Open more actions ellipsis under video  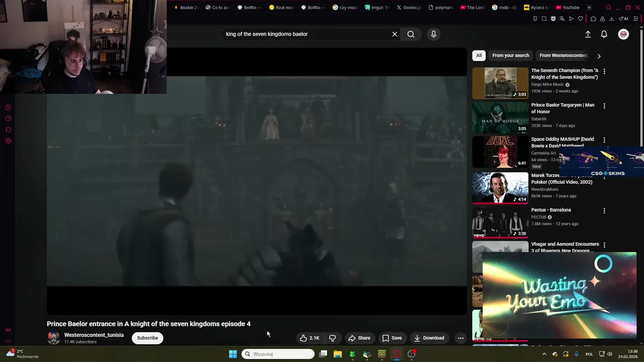[x=460, y=338]
